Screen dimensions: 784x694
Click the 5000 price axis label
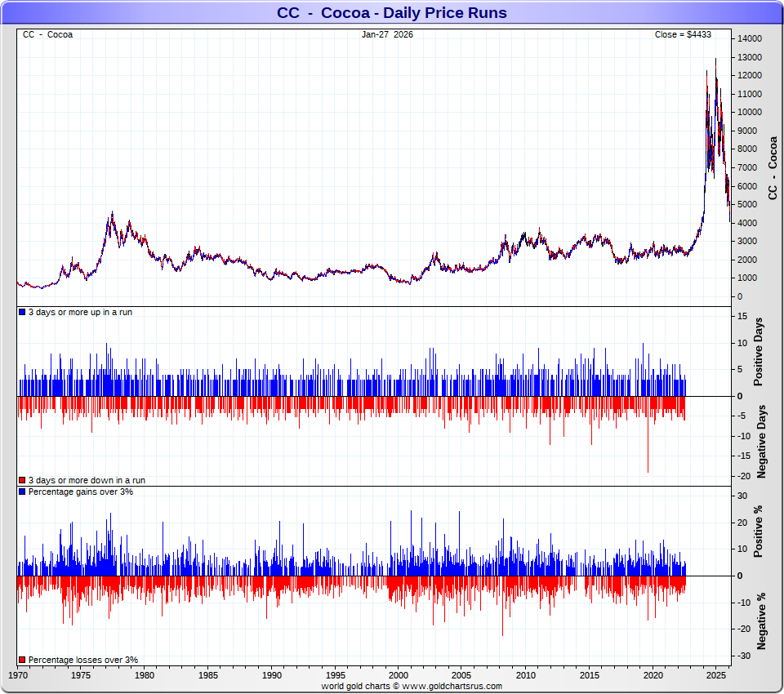(747, 204)
